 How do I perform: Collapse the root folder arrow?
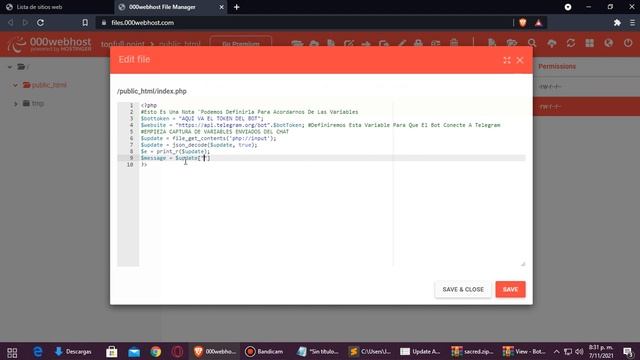(10, 67)
